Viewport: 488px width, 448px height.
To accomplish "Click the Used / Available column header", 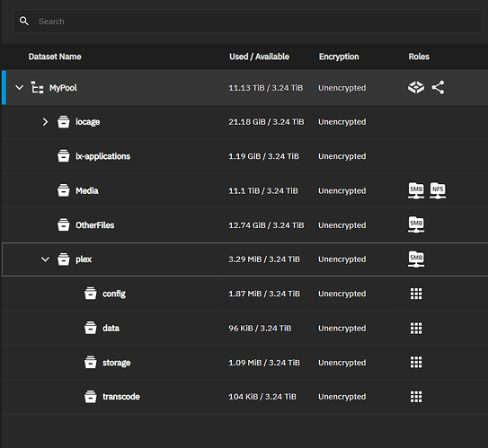I will 259,57.
